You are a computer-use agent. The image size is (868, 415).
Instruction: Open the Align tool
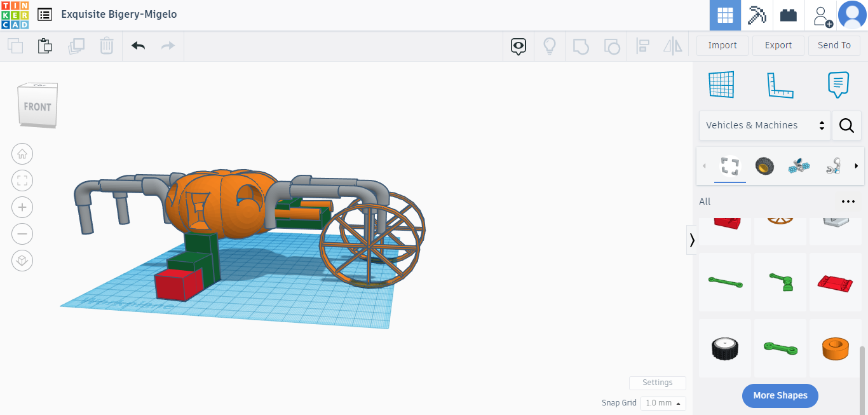[x=642, y=45]
